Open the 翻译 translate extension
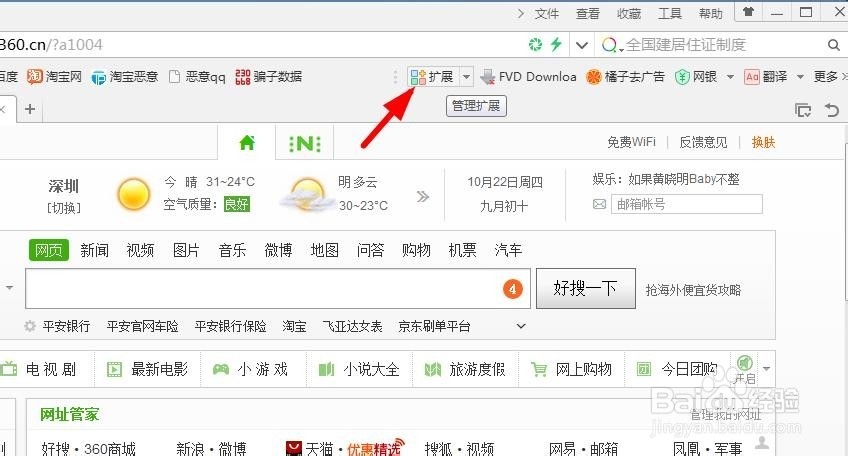This screenshot has height=456, width=848. [766, 77]
